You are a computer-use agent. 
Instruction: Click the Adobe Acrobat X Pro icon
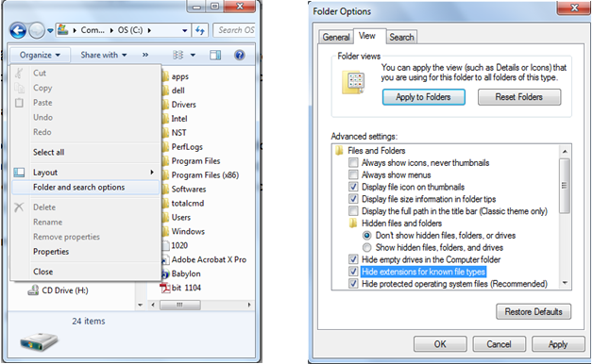(165, 259)
